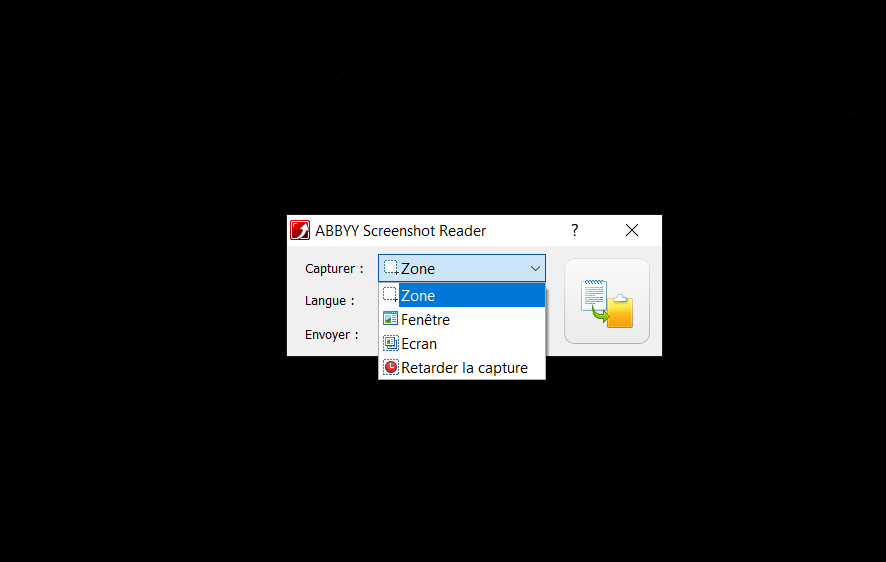This screenshot has height=562, width=886.
Task: Click the Envoyer label
Action: tap(332, 335)
